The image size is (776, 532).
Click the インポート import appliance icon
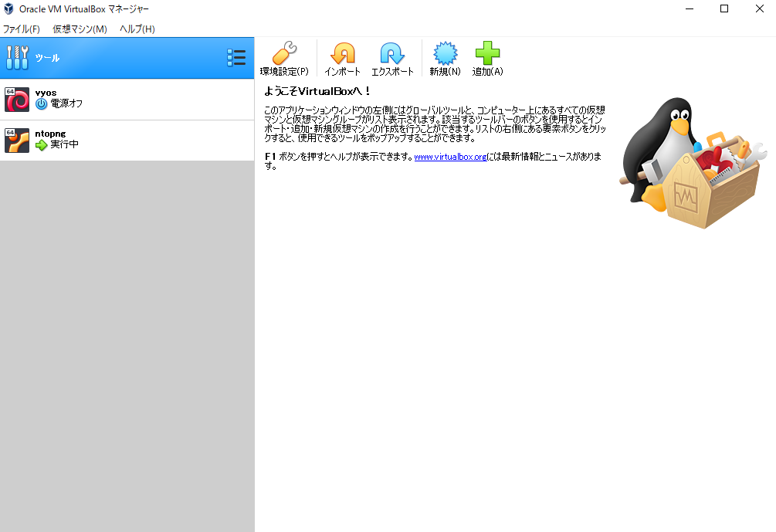tap(343, 53)
